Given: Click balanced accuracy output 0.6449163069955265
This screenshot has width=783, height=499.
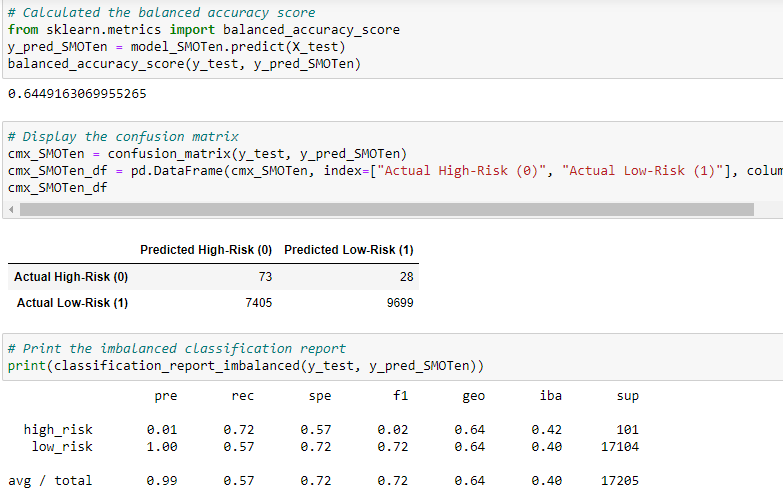Looking at the screenshot, I should point(77,94).
